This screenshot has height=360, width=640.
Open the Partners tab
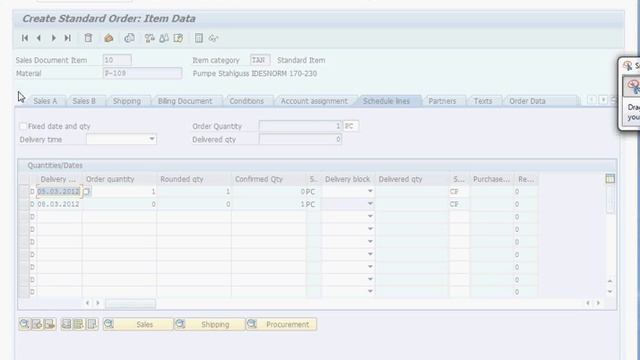pyautogui.click(x=442, y=101)
